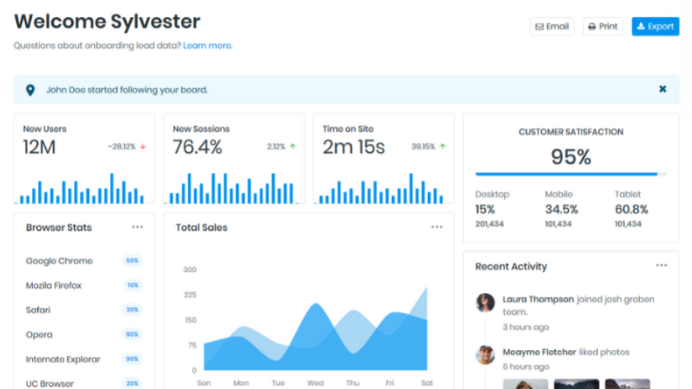This screenshot has width=692, height=389.
Task: Click the Opera row
Action: pyautogui.click(x=84, y=334)
